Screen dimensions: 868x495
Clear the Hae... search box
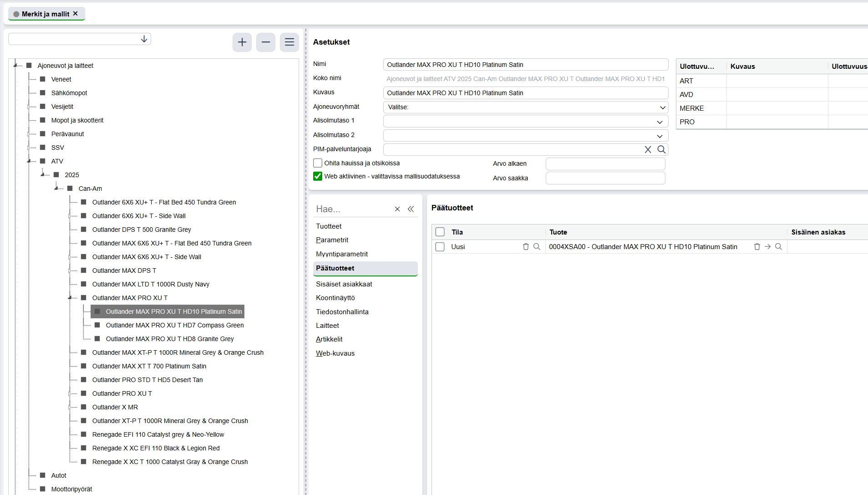(397, 209)
